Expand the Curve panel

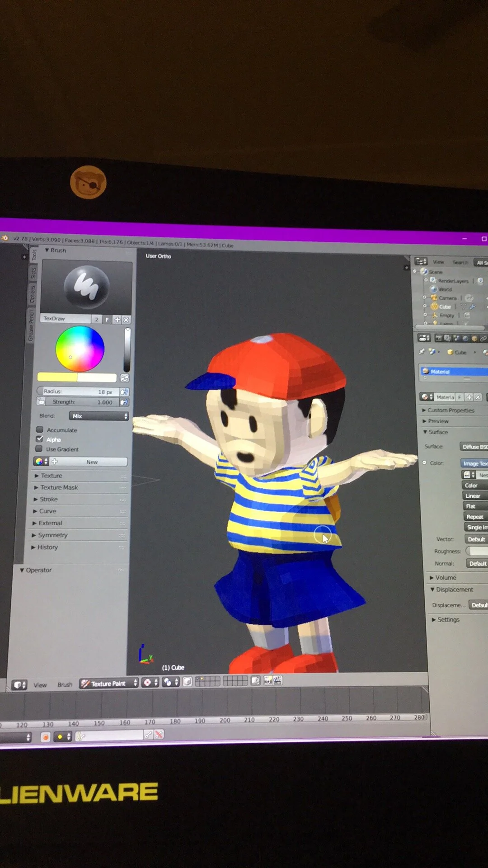(79, 511)
